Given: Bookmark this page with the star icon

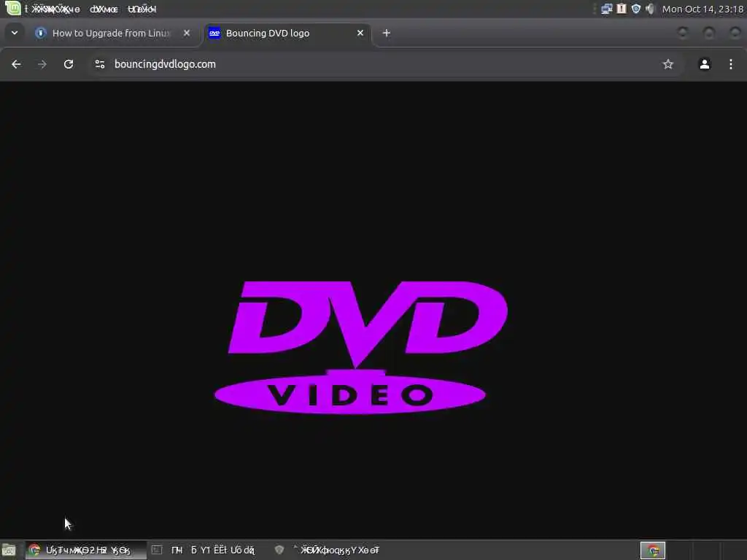Looking at the screenshot, I should pyautogui.click(x=668, y=64).
